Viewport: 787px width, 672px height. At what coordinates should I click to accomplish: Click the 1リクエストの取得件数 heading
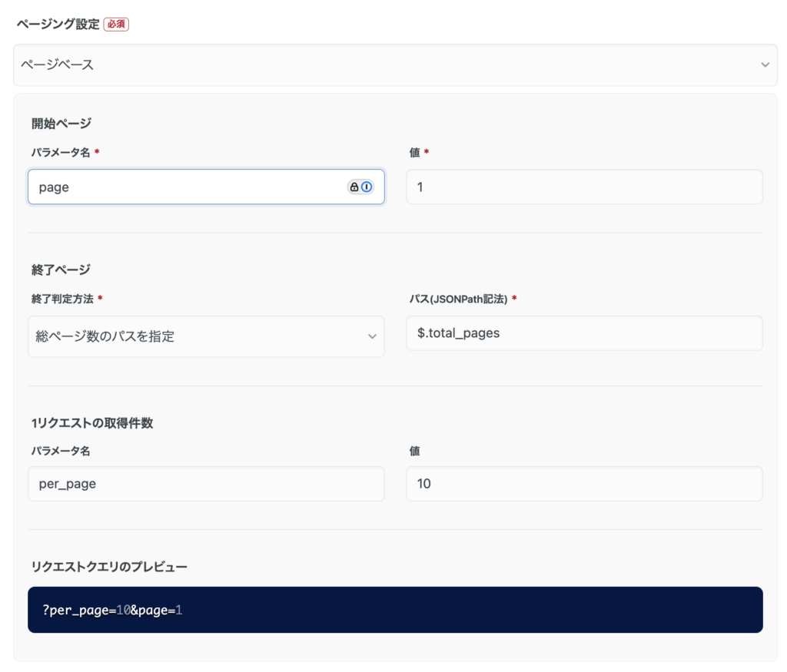92,423
